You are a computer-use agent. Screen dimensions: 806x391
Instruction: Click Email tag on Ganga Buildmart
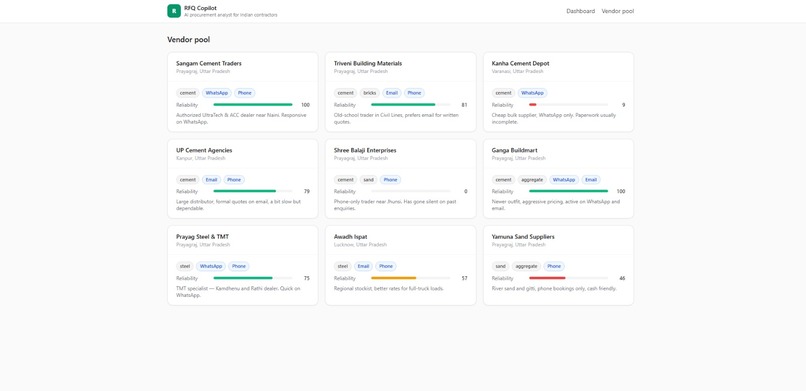[591, 180]
